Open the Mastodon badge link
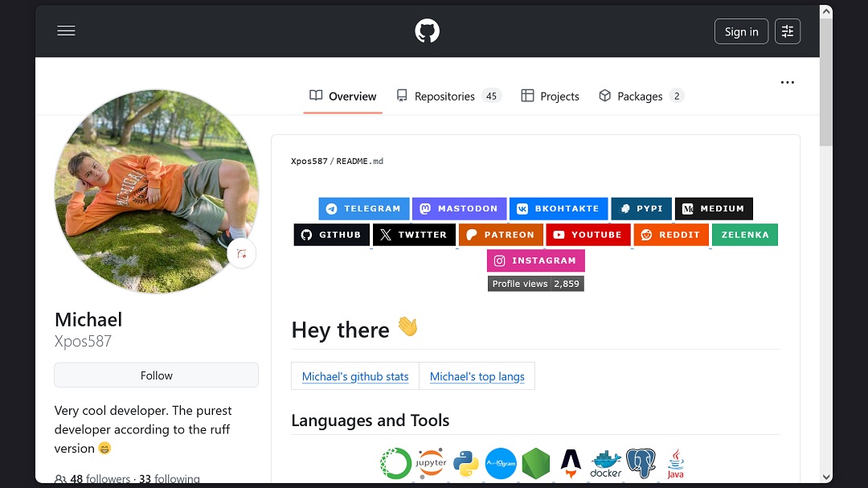The width and height of the screenshot is (868, 488). [x=460, y=209]
